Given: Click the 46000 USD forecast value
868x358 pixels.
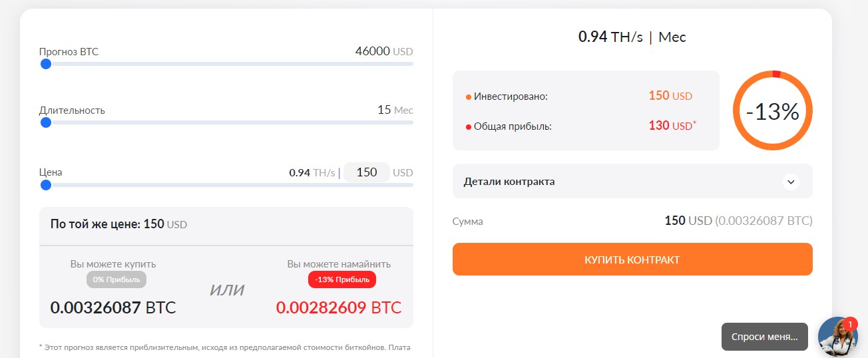Looking at the screenshot, I should (x=384, y=51).
